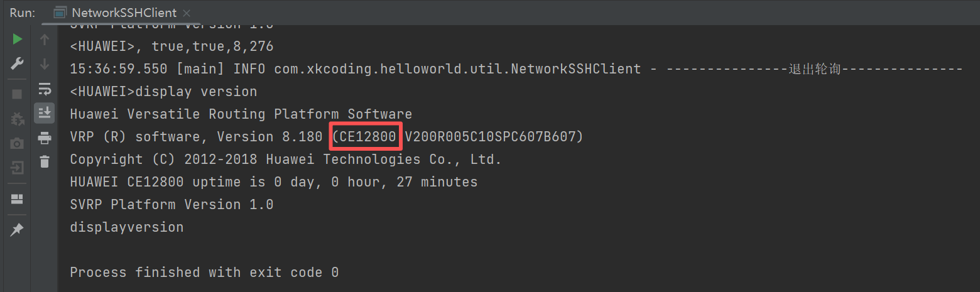980x292 pixels.
Task: Click the bug-shaped debugger icon
Action: click(x=18, y=118)
